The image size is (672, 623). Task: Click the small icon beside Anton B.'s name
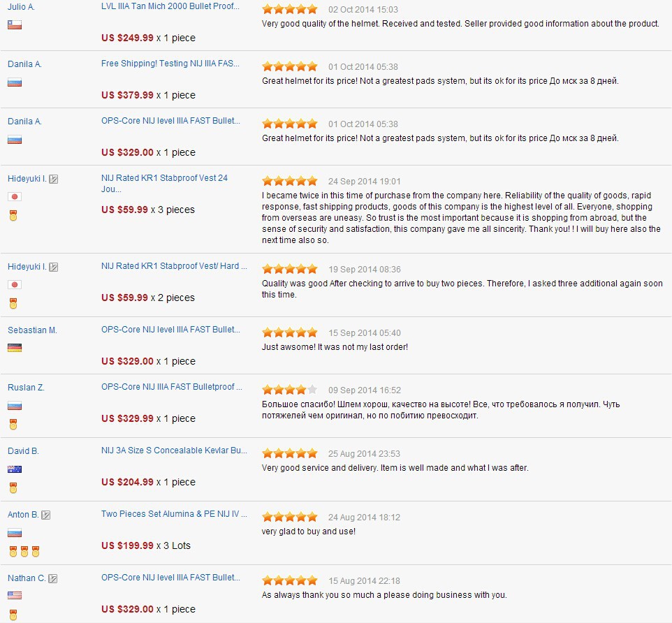[46, 515]
